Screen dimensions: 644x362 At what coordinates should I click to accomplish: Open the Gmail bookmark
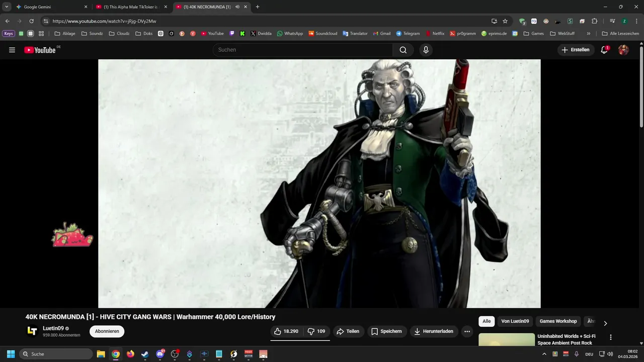[381, 34]
